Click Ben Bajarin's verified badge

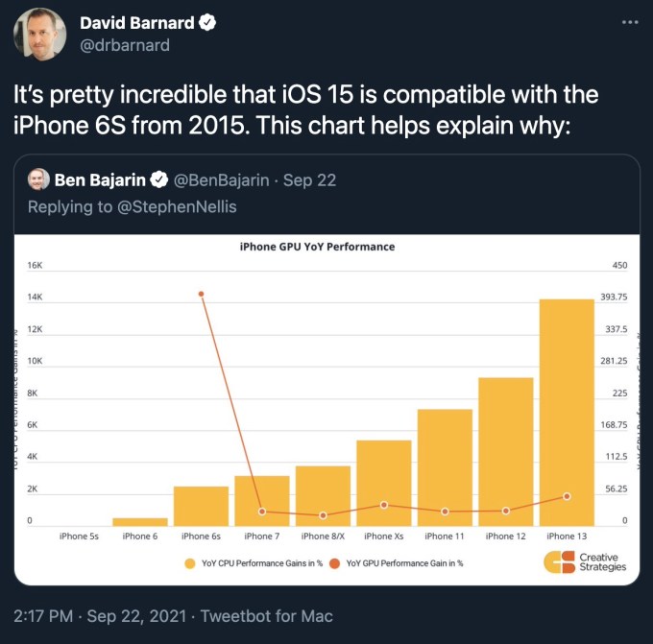pyautogui.click(x=158, y=179)
